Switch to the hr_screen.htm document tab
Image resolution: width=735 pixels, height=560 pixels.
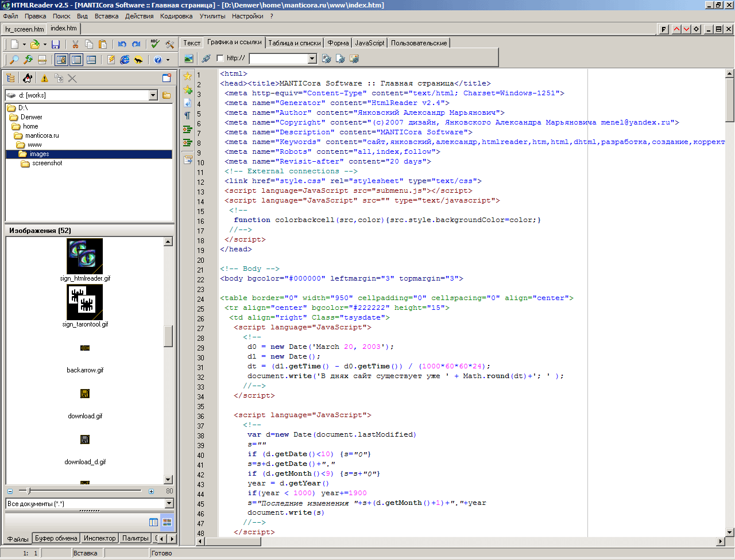(24, 29)
